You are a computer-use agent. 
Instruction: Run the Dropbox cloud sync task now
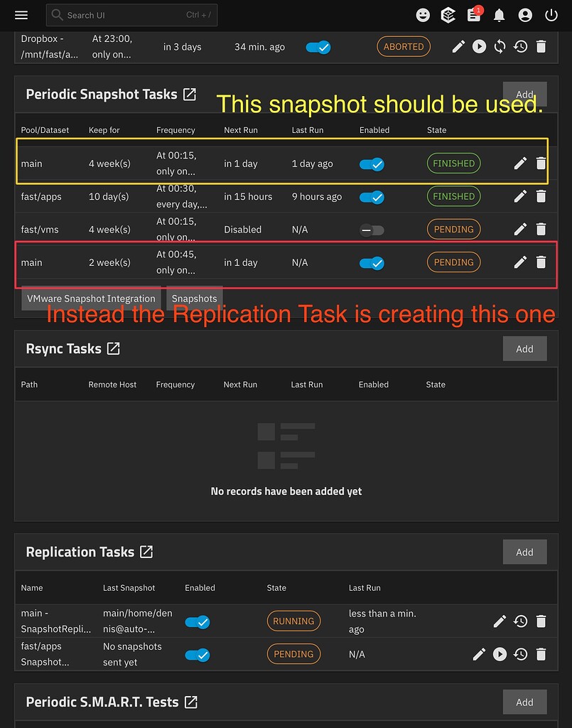(x=479, y=46)
